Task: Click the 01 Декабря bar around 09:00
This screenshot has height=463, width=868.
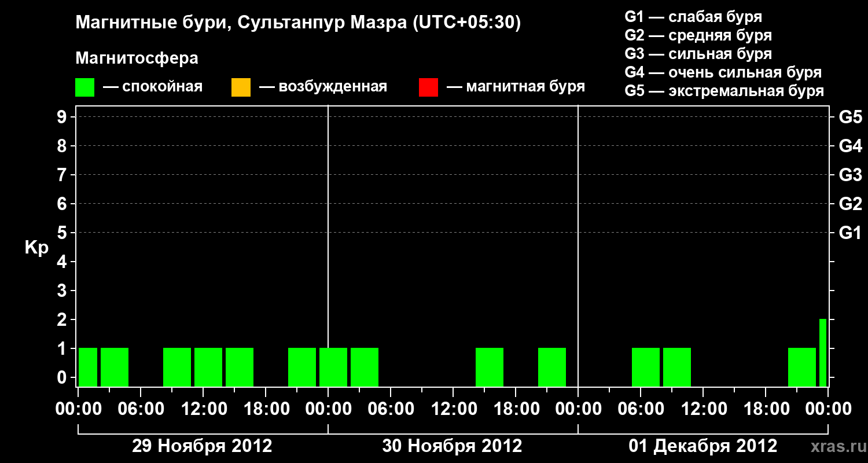Action: (677, 367)
